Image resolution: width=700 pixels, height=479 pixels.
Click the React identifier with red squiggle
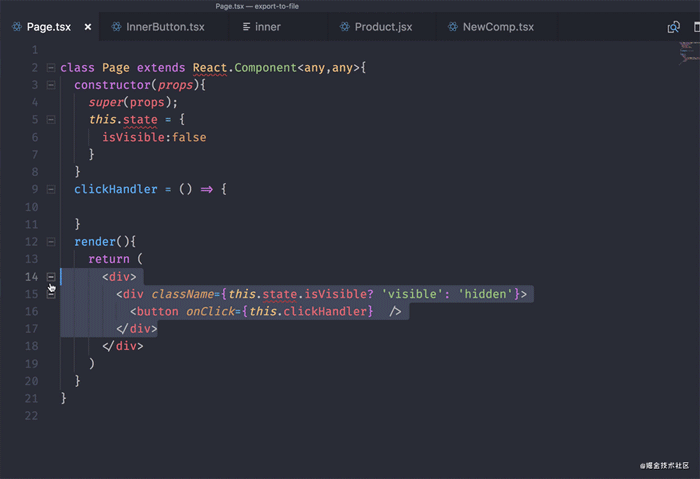(211, 68)
